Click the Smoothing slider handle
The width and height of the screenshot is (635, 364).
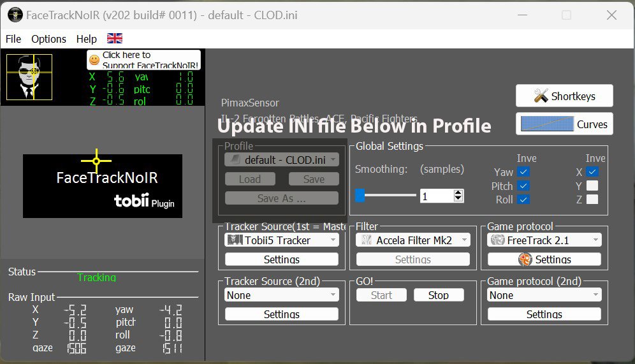coord(360,195)
